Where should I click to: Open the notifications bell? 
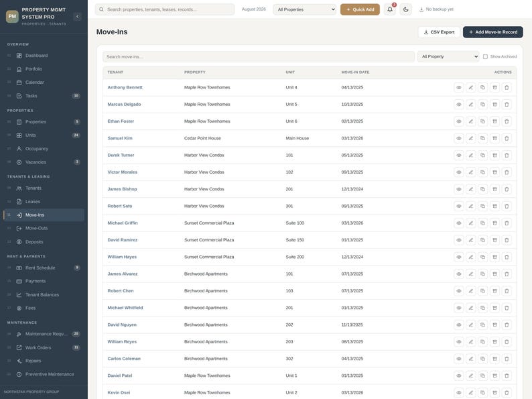point(390,9)
